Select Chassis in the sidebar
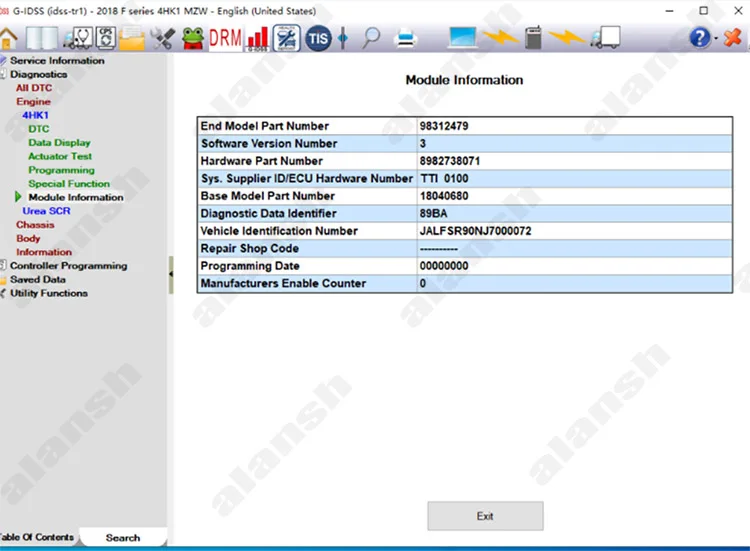Screen dimensions: 750x551 coord(35,225)
